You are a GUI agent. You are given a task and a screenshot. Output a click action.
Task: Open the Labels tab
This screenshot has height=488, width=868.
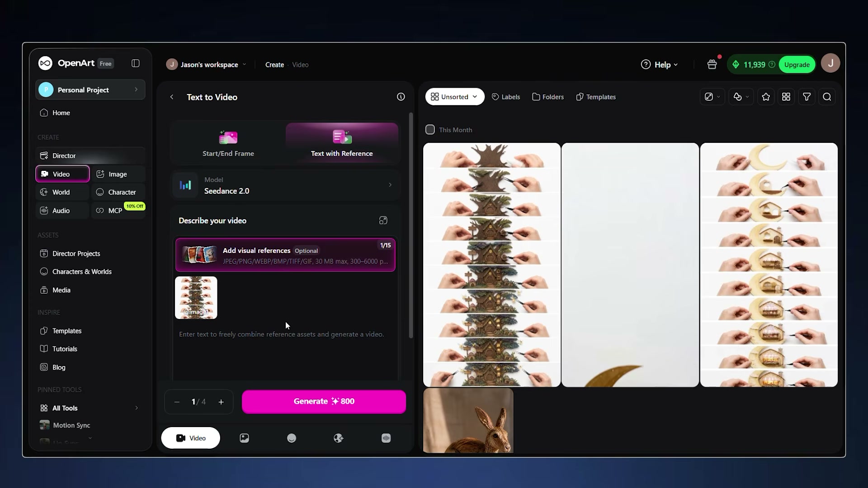pyautogui.click(x=506, y=97)
